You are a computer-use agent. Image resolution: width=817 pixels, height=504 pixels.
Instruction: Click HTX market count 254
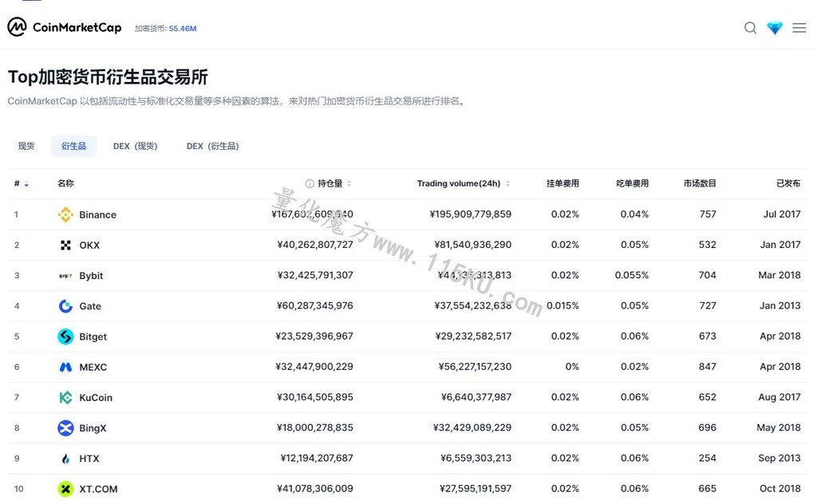point(708,459)
